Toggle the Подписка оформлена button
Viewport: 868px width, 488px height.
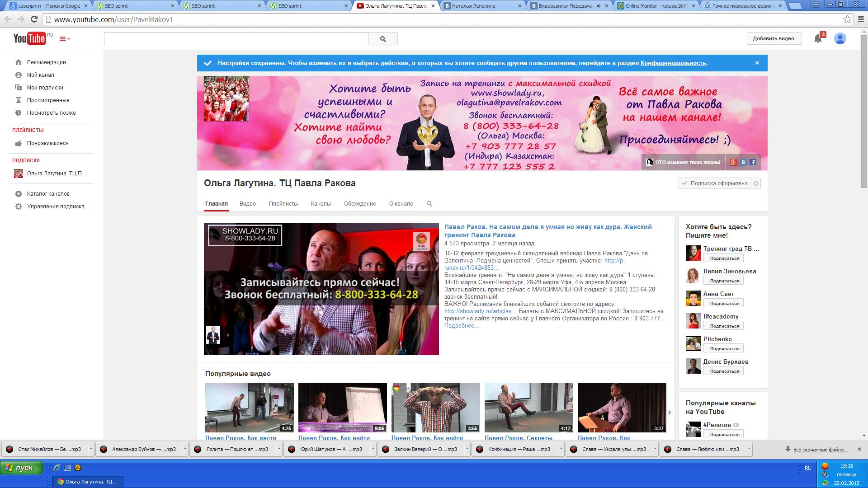point(714,183)
